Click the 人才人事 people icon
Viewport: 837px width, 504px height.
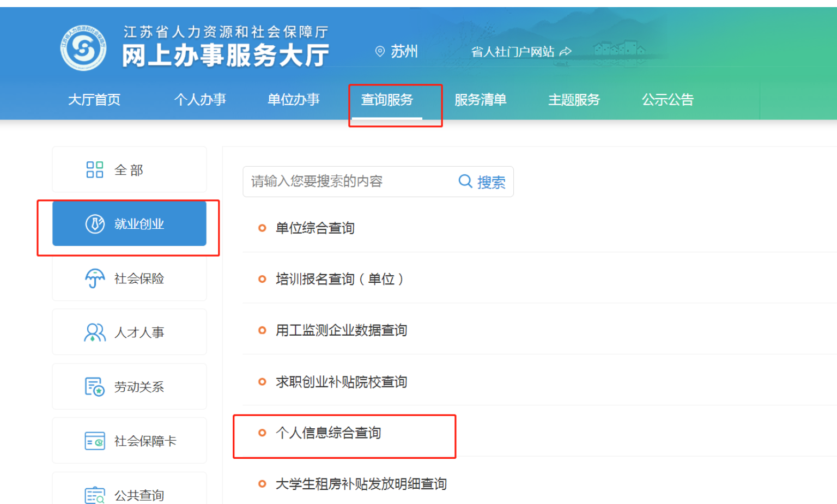tap(95, 332)
